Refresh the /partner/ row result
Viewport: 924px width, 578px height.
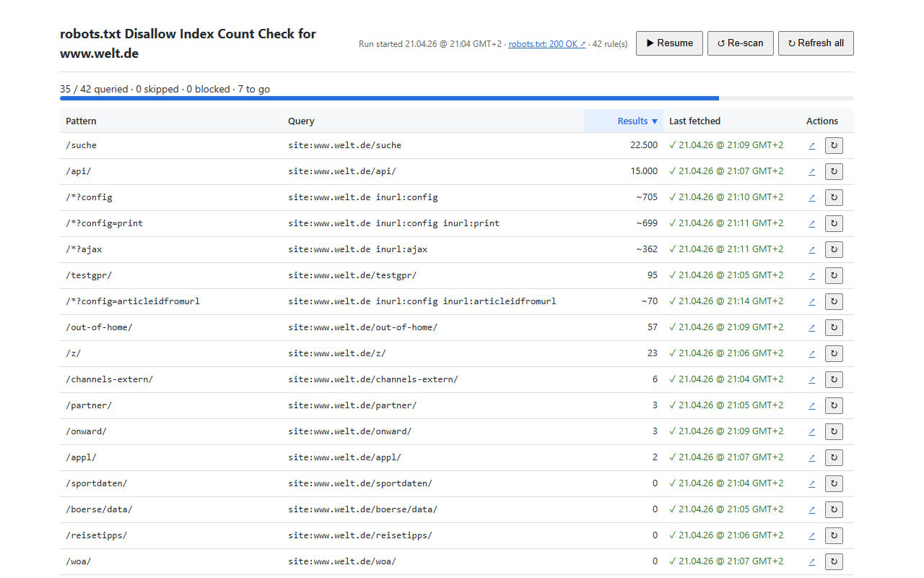tap(834, 406)
